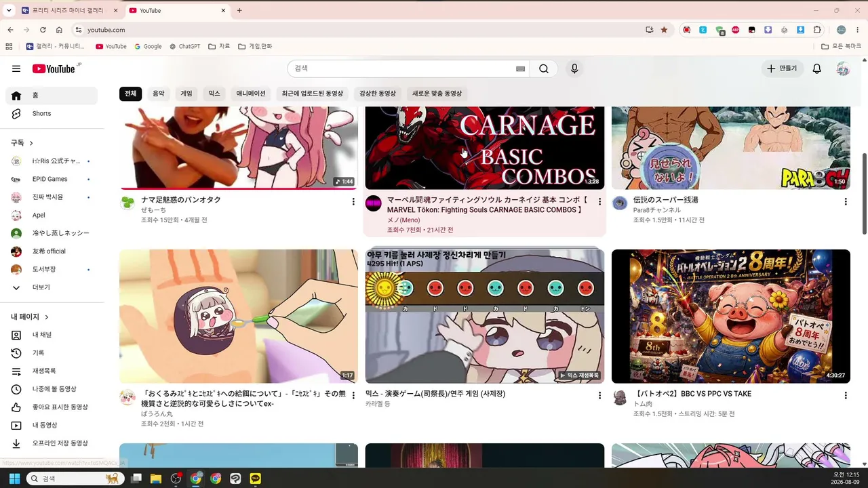Open options for ナマ足魅惑のパンオタク video
The height and width of the screenshot is (488, 868).
pyautogui.click(x=353, y=201)
